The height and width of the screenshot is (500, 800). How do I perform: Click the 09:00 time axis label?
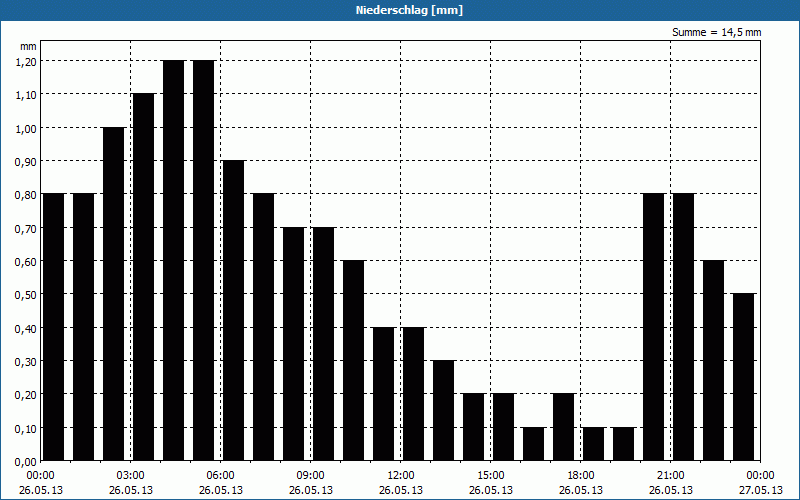pos(311,476)
